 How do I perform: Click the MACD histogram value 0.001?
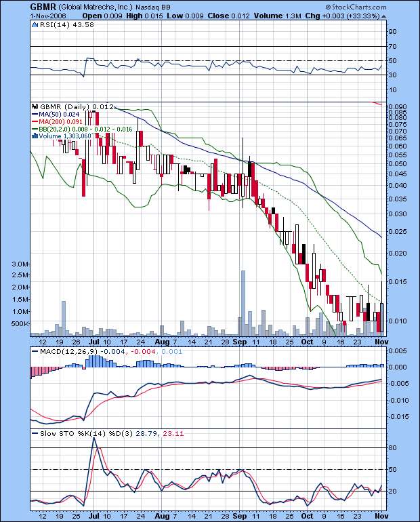[x=171, y=352]
